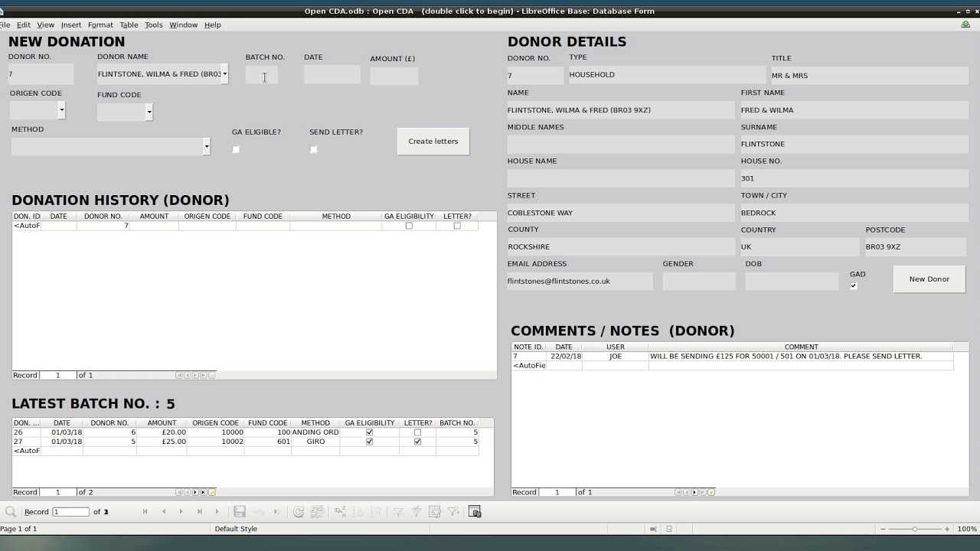The width and height of the screenshot is (980, 551).
Task: Toggle Apply Filter icon
Action: [416, 512]
